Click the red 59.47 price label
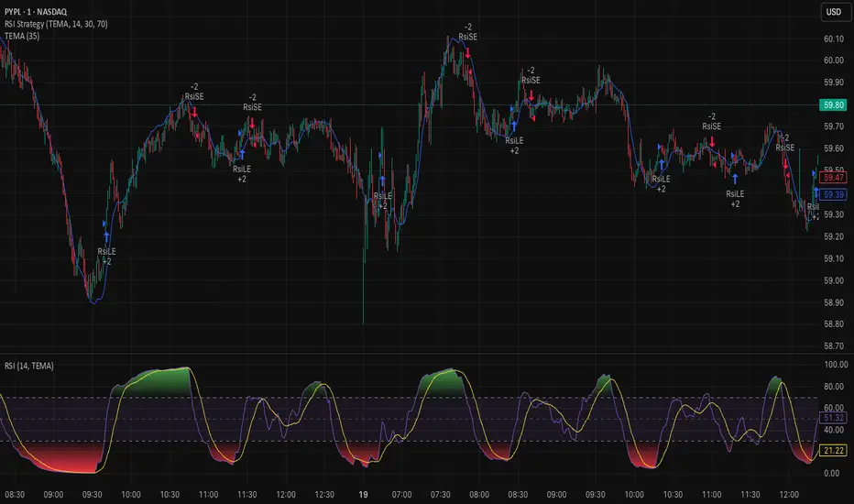 tap(835, 180)
